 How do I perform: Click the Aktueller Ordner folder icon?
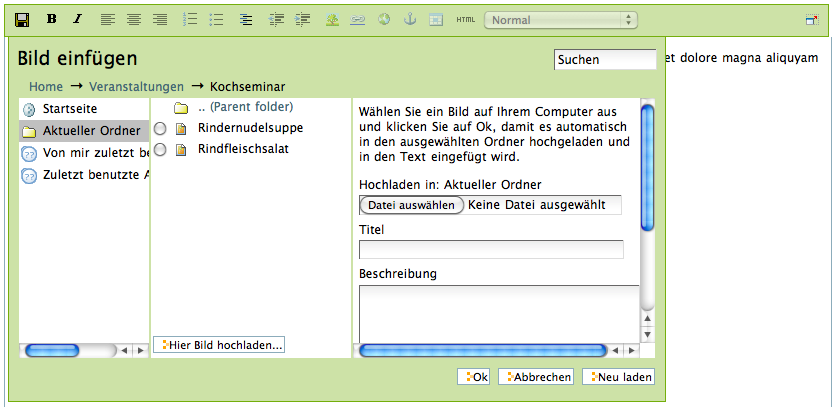(29, 132)
